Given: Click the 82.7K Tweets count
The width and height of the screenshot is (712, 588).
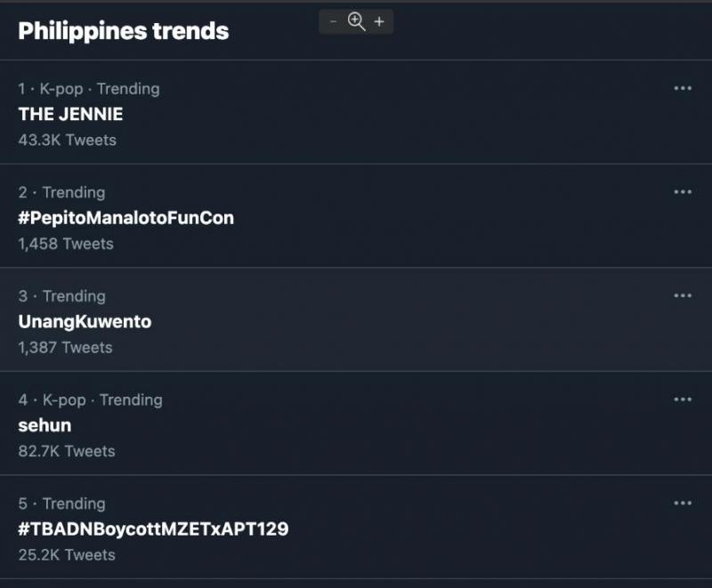Looking at the screenshot, I should point(67,451).
